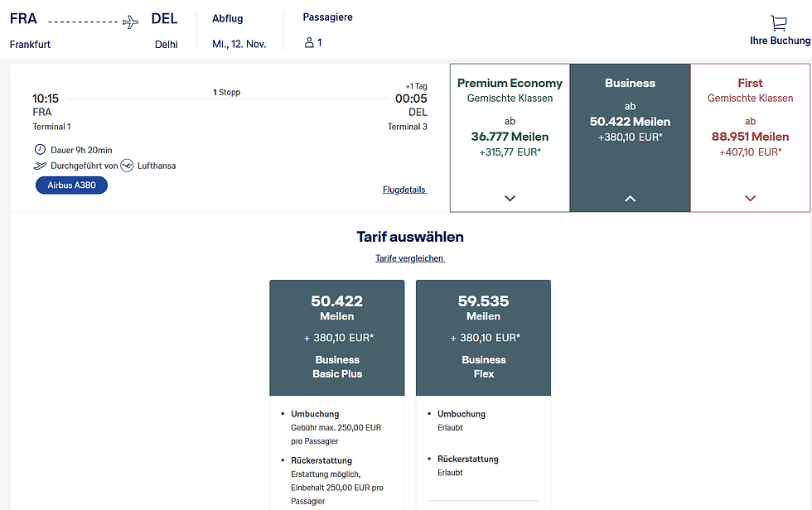Click the Airbus A380 badge
Viewport: 812px width, 510px height.
pos(71,185)
